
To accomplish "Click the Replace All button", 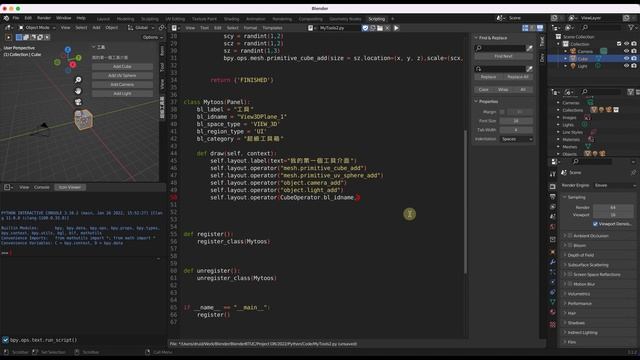I will pos(518,77).
